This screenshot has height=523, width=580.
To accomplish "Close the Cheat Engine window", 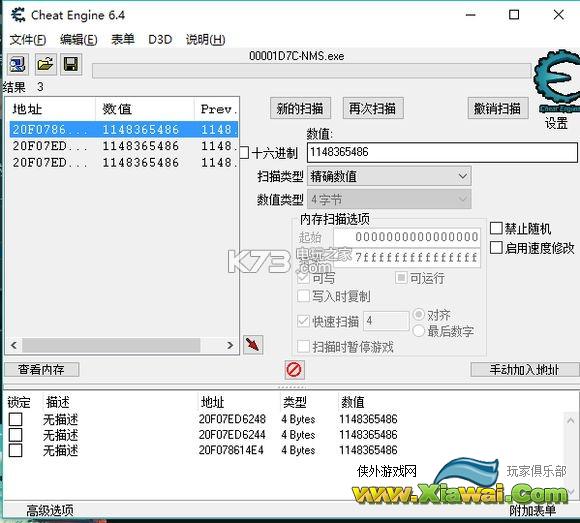I will pyautogui.click(x=559, y=15).
